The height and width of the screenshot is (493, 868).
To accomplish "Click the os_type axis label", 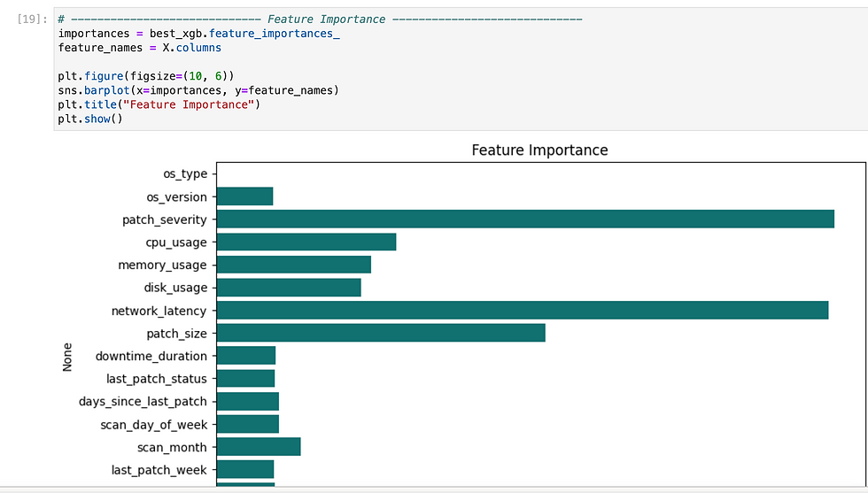I will point(185,173).
